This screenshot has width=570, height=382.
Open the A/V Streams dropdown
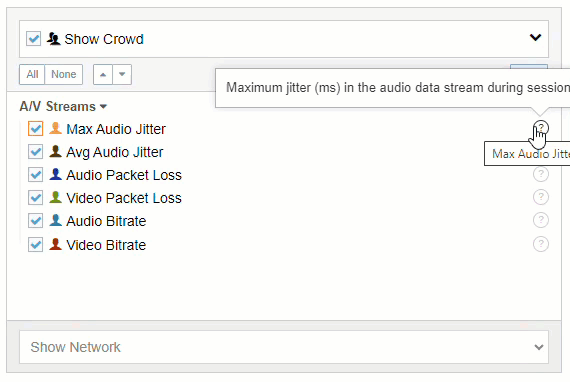click(63, 106)
